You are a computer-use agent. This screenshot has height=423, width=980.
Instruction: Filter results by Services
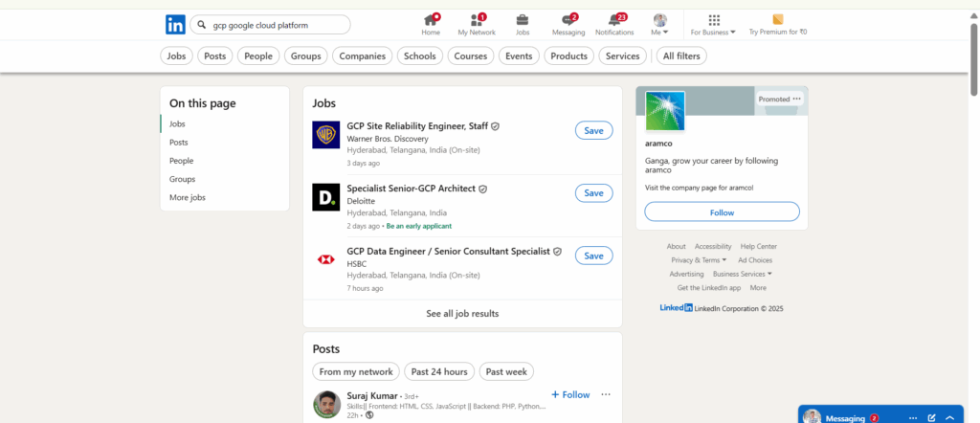click(x=622, y=56)
